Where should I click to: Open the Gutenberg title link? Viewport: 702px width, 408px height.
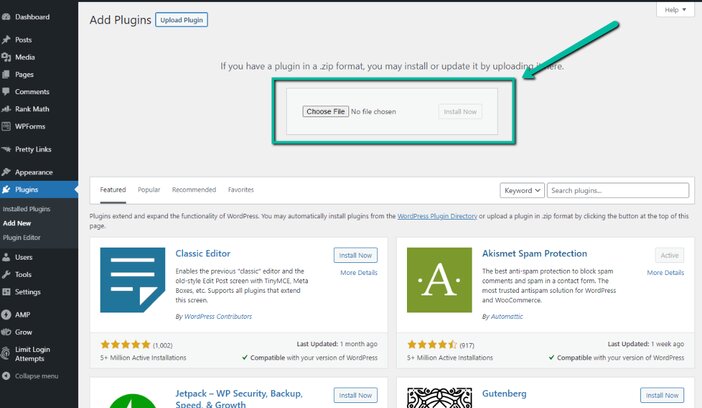[x=504, y=394]
